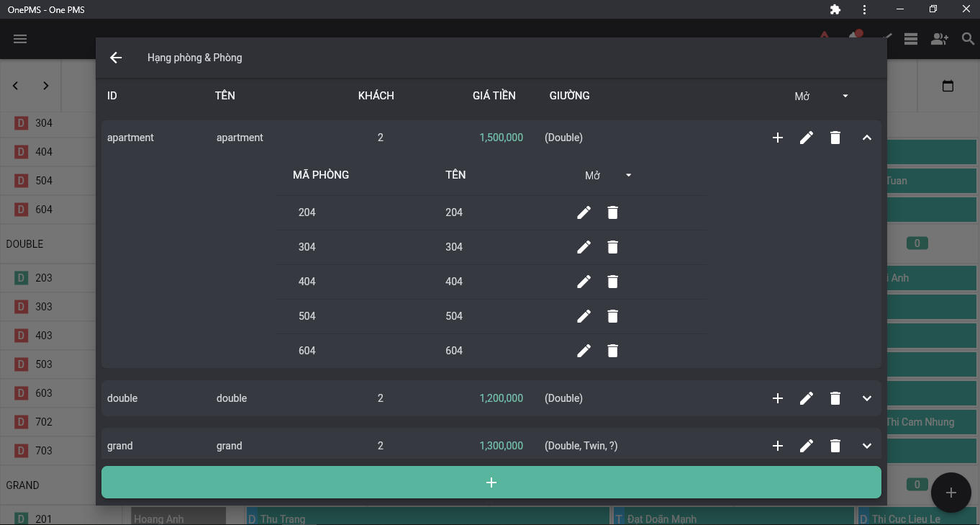This screenshot has height=525, width=980.
Task: Open the room type status Mở dropdown
Action: click(822, 96)
